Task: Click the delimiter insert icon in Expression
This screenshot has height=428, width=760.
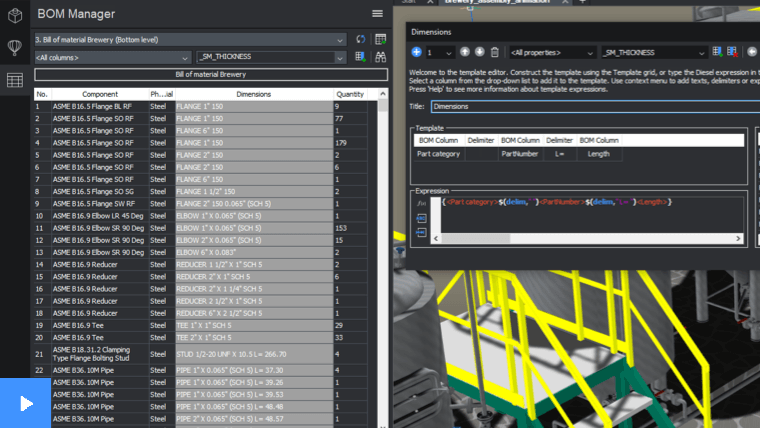Action: [x=421, y=233]
